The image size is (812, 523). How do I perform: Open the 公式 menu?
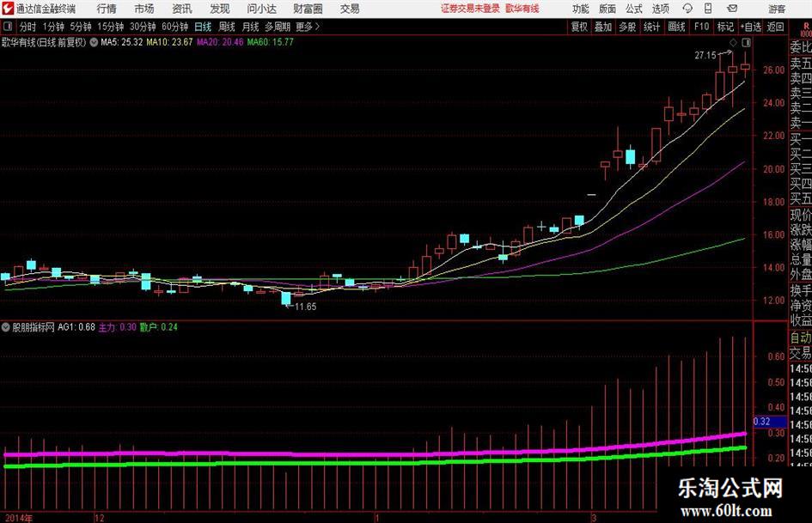[x=634, y=9]
